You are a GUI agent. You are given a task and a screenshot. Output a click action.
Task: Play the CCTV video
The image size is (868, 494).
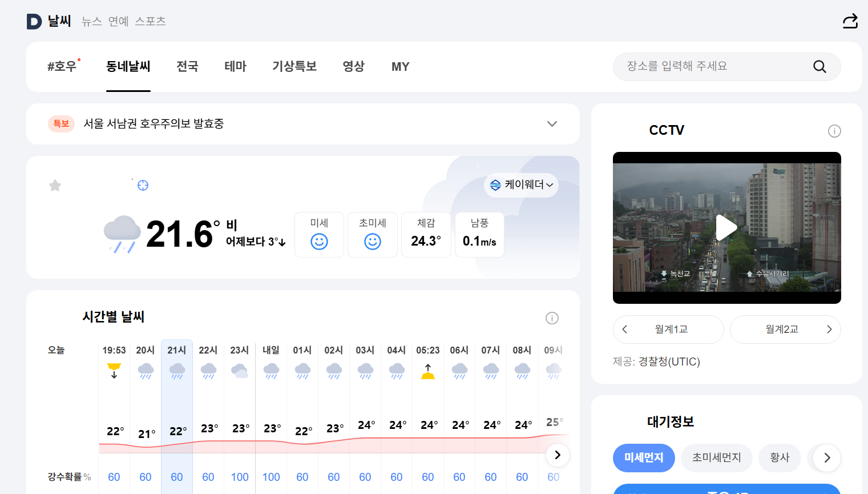[726, 227]
